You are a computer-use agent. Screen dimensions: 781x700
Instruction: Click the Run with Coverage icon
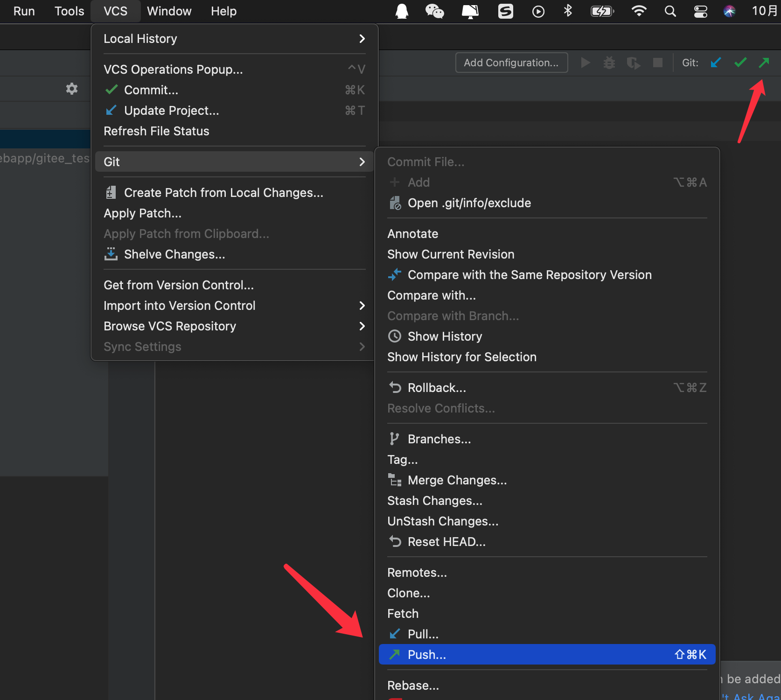tap(633, 63)
